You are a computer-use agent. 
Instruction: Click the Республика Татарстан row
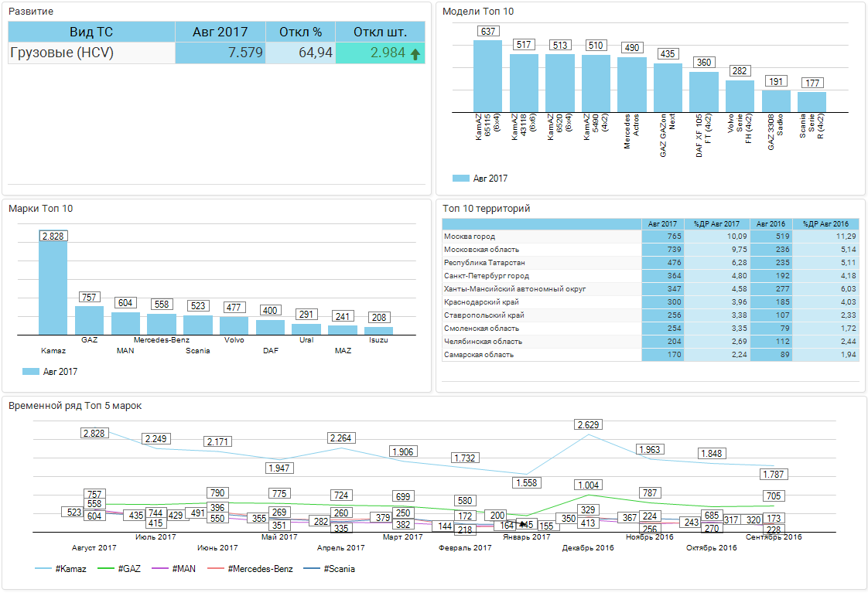(x=651, y=263)
